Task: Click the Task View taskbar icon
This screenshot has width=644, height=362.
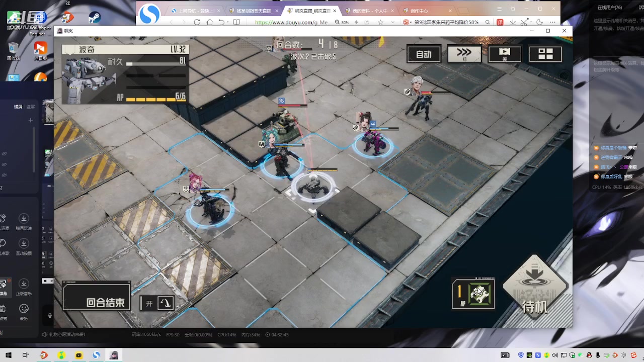Action: 26,355
